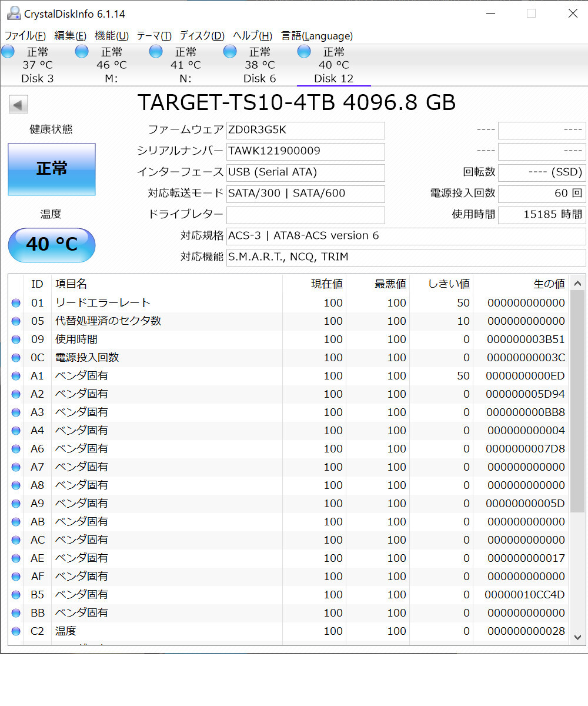This screenshot has width=588, height=706.
Task: Open the ディスク menu
Action: click(x=201, y=36)
